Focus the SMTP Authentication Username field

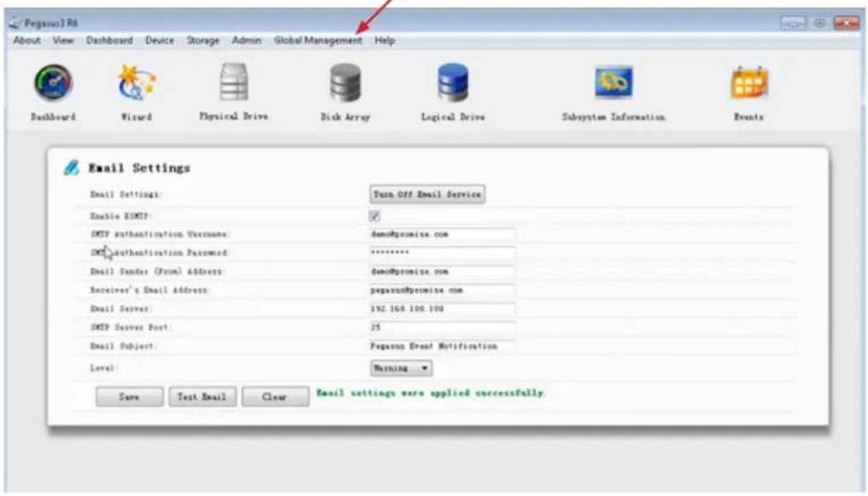point(442,234)
